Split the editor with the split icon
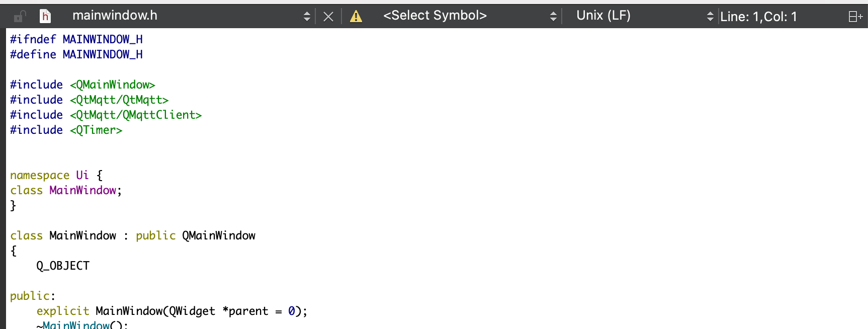The height and width of the screenshot is (329, 868). click(x=855, y=17)
